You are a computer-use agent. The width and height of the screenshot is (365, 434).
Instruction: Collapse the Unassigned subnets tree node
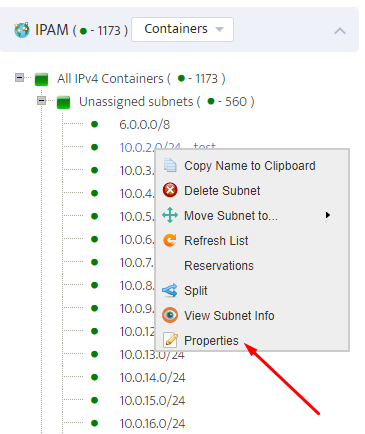(x=41, y=100)
